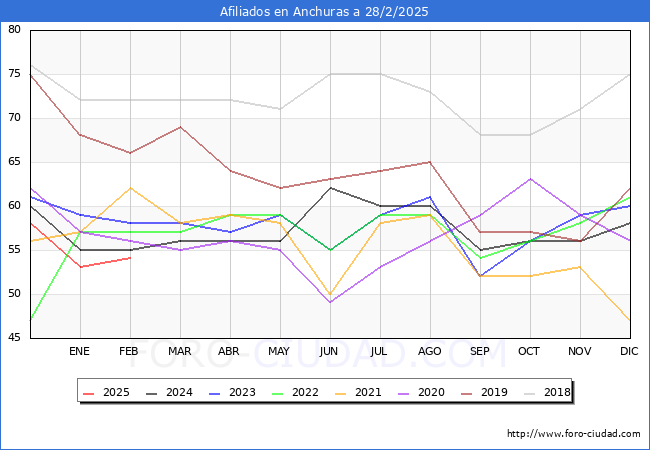This screenshot has height=450, width=650.
Task: Click the 2025 legend label
Action: pos(116,392)
